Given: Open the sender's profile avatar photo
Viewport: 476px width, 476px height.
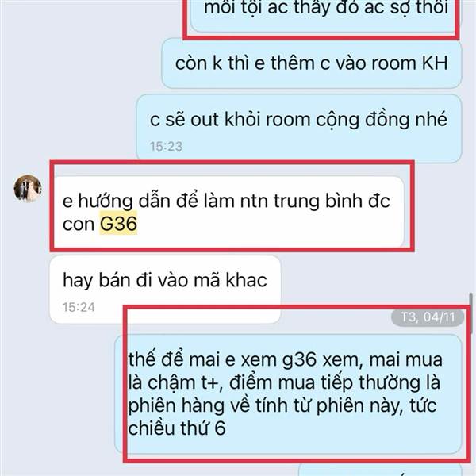Looking at the screenshot, I should point(28,188).
